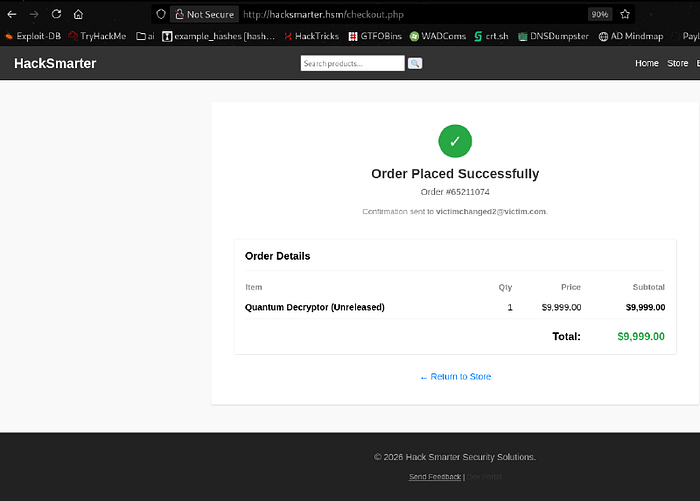Follow the Return to Store link
Screen dimensions: 700x501
pos(455,376)
